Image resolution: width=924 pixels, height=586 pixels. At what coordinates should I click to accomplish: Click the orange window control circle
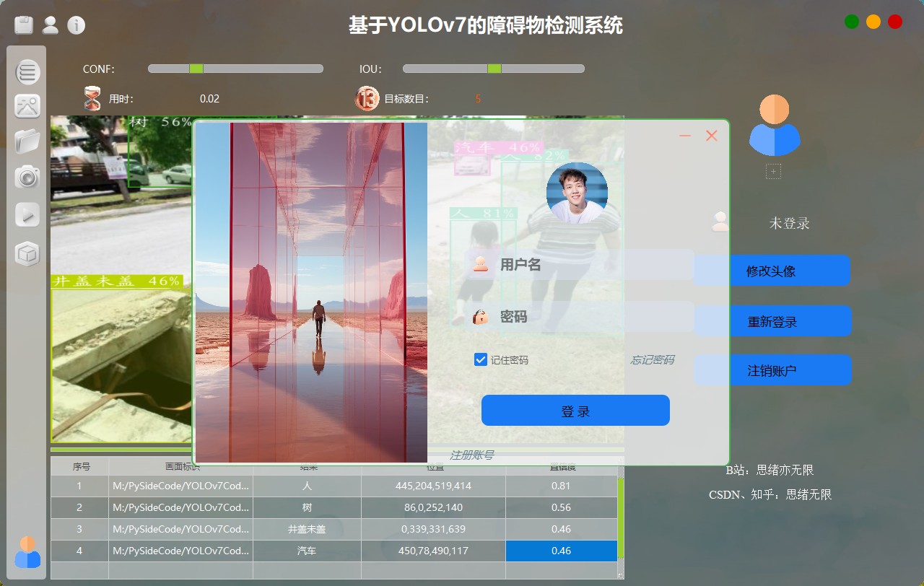[x=873, y=22]
